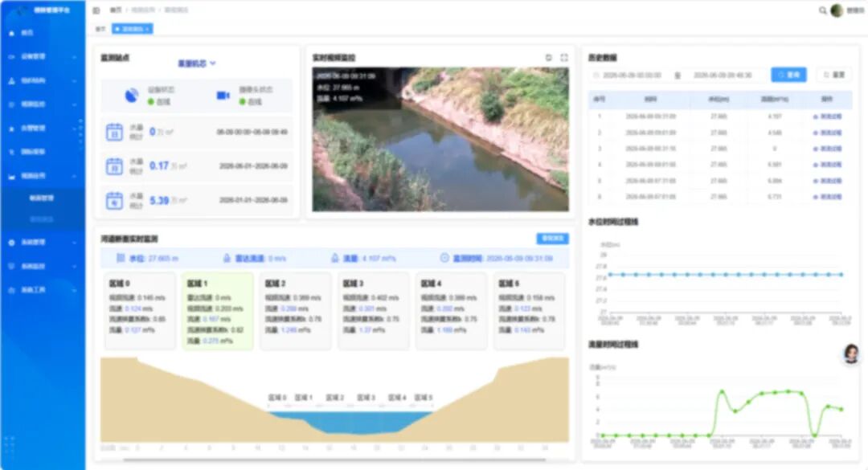Expand sidebar menu with circle icon
Image resolution: width=868 pixels, height=470 pixels.
coord(43,104)
